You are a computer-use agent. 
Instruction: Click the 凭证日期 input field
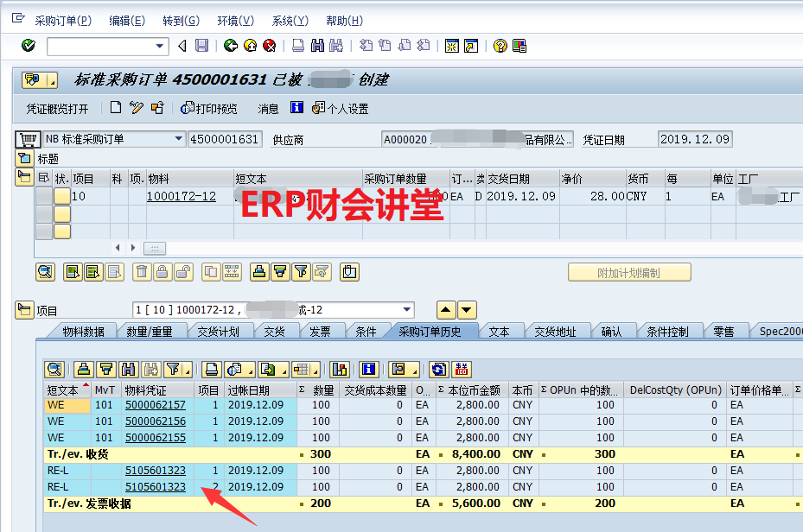pyautogui.click(x=694, y=139)
